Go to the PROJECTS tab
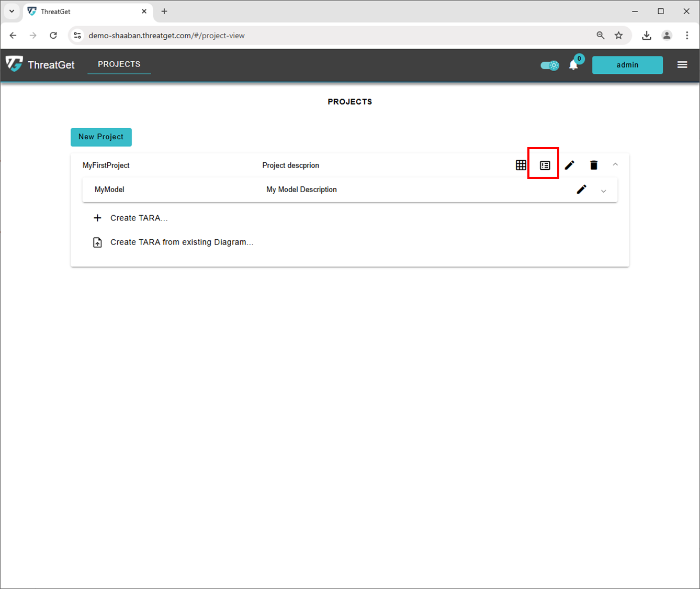The height and width of the screenshot is (589, 700). point(119,64)
